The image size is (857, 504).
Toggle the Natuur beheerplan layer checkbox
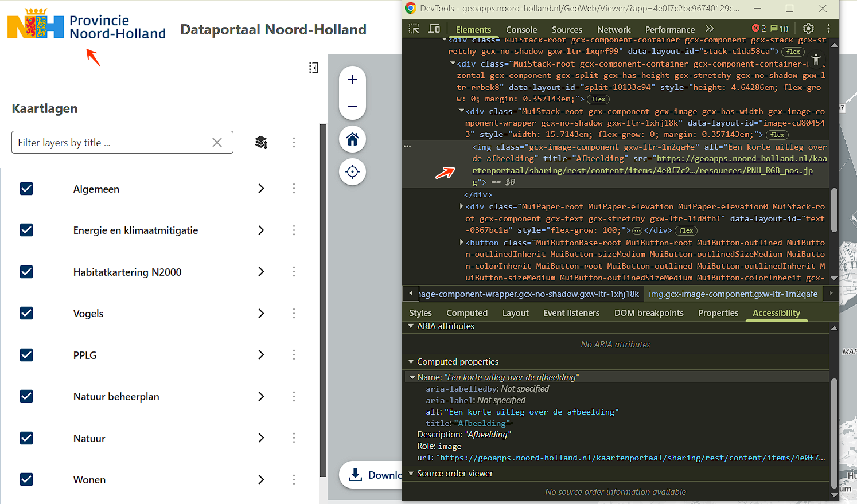point(26,396)
